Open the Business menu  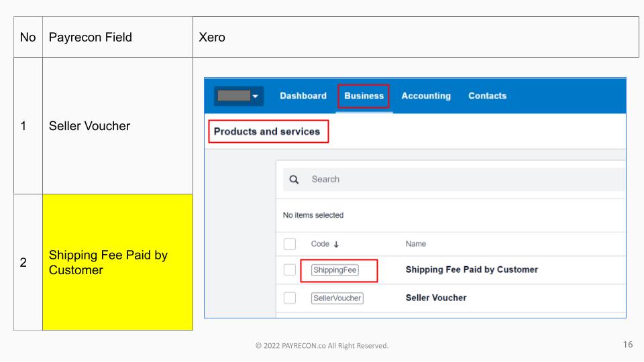(x=364, y=96)
